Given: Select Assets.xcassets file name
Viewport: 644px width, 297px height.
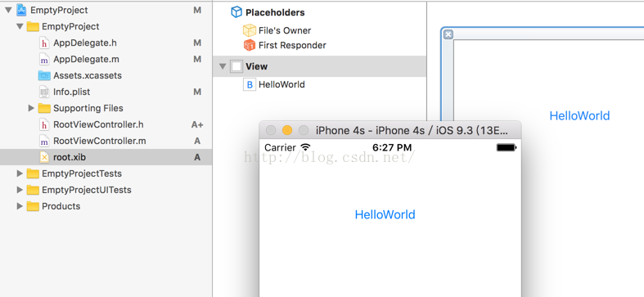Looking at the screenshot, I should tap(88, 75).
